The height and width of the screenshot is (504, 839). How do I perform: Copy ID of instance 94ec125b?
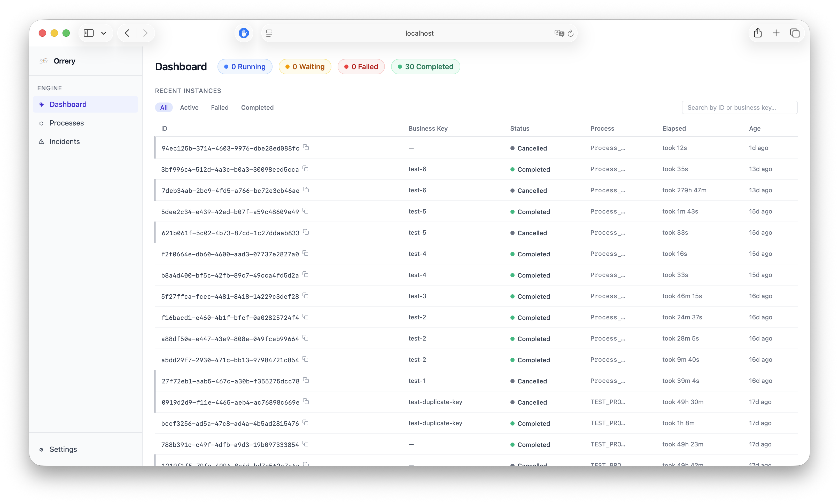tap(306, 147)
